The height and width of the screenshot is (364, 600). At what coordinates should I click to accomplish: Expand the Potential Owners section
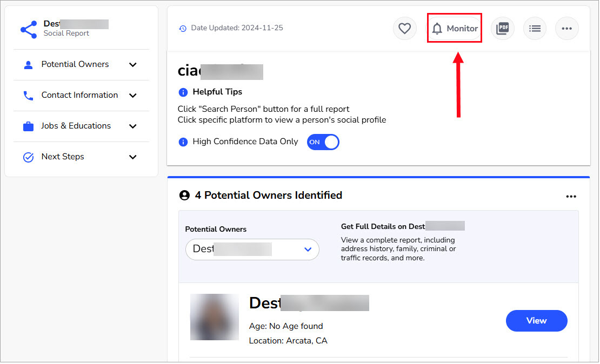(x=133, y=64)
